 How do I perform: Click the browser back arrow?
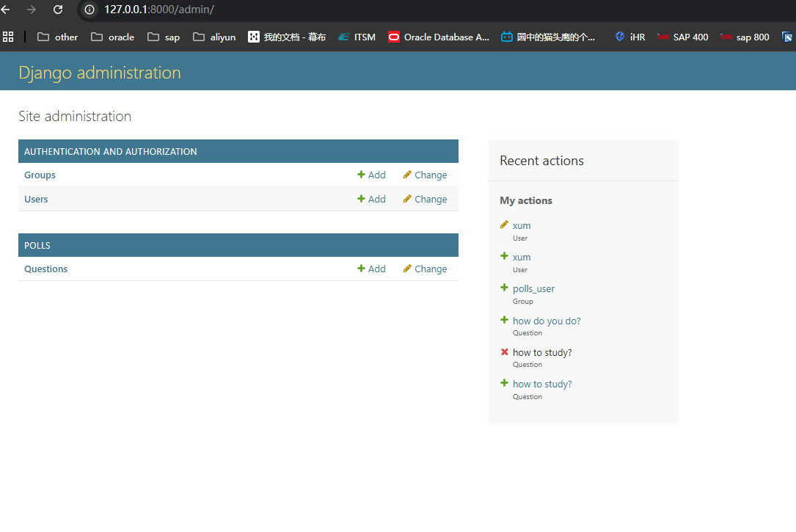pos(6,10)
